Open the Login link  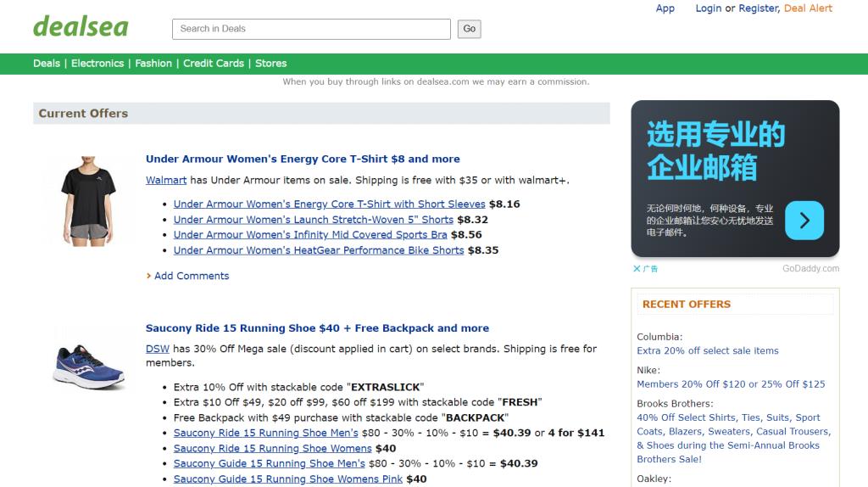point(708,8)
